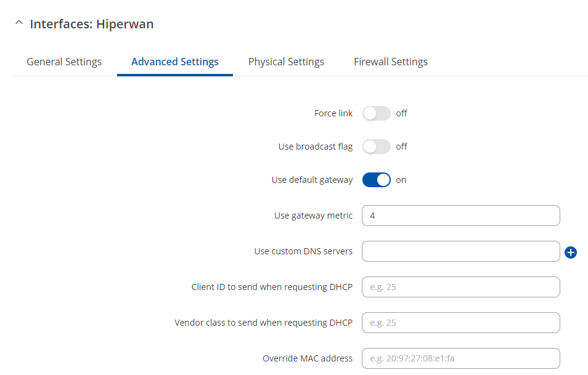Open the Physical Settings tab
This screenshot has width=588, height=375.
(286, 62)
